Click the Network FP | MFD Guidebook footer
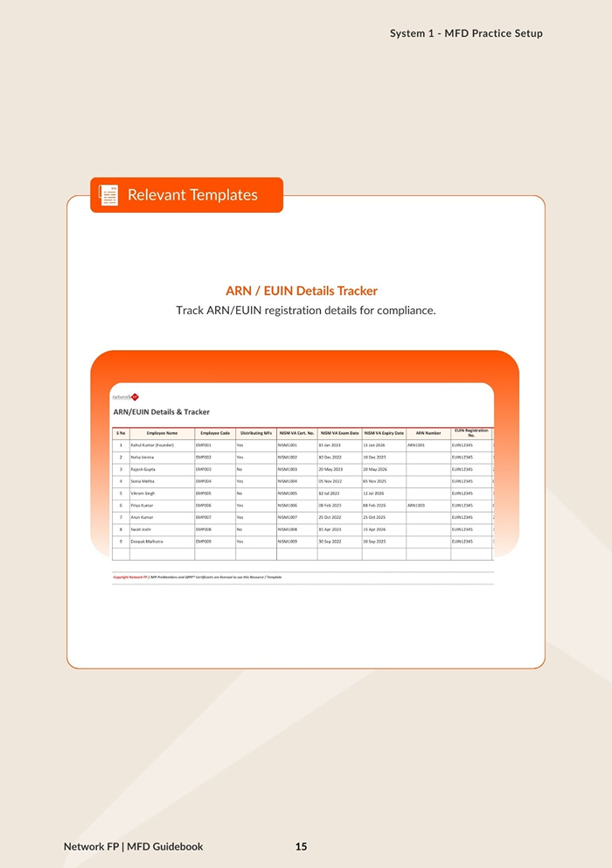The height and width of the screenshot is (868, 612). (x=133, y=846)
